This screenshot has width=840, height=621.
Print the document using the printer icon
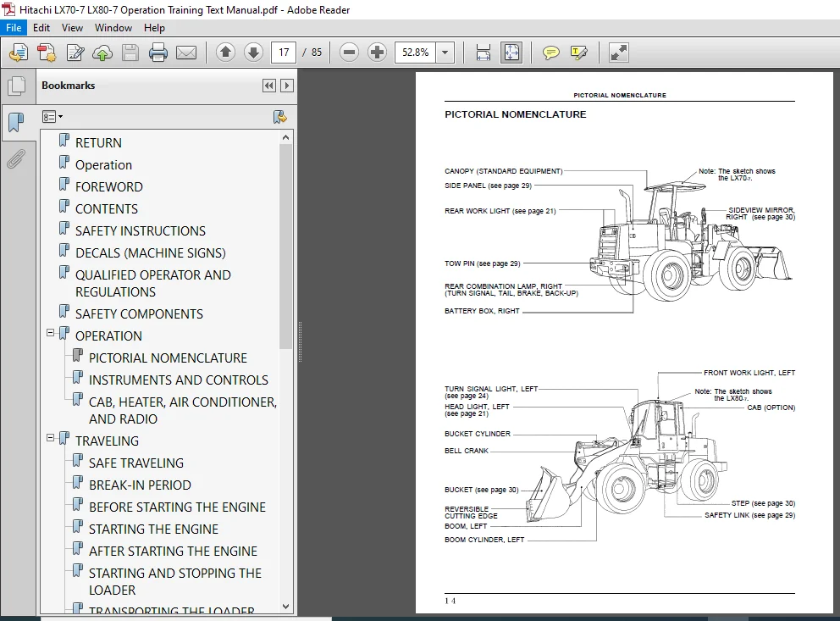click(158, 53)
